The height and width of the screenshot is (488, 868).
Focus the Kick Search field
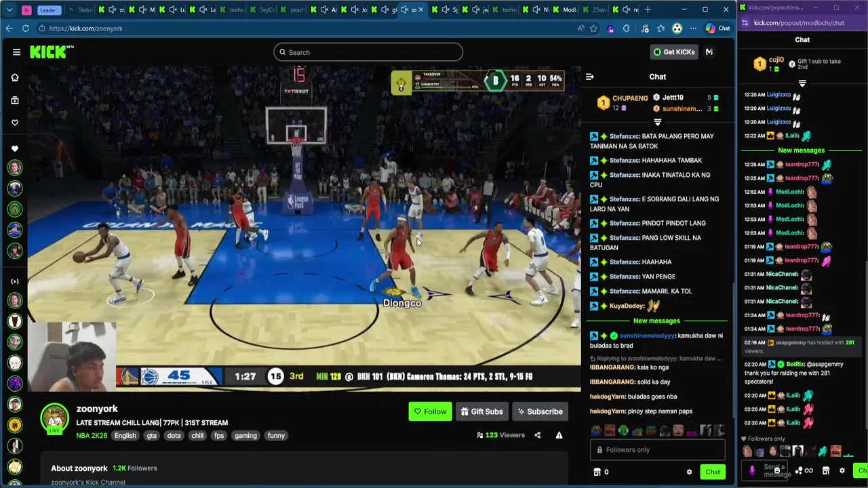click(x=368, y=52)
